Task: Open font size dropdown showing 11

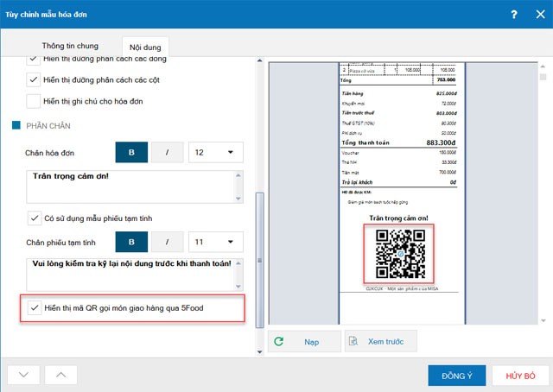Action: point(215,241)
